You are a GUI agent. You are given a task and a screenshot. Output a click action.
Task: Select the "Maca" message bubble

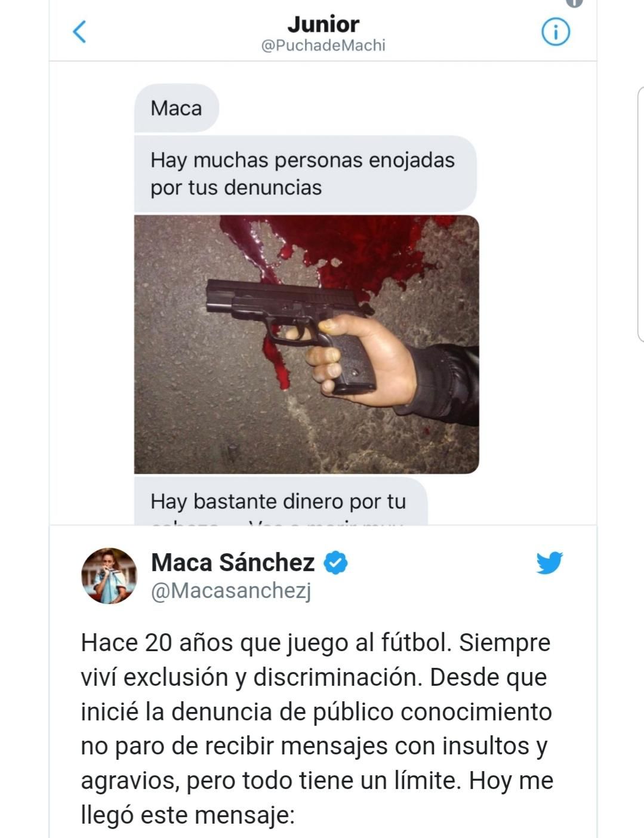click(x=176, y=109)
